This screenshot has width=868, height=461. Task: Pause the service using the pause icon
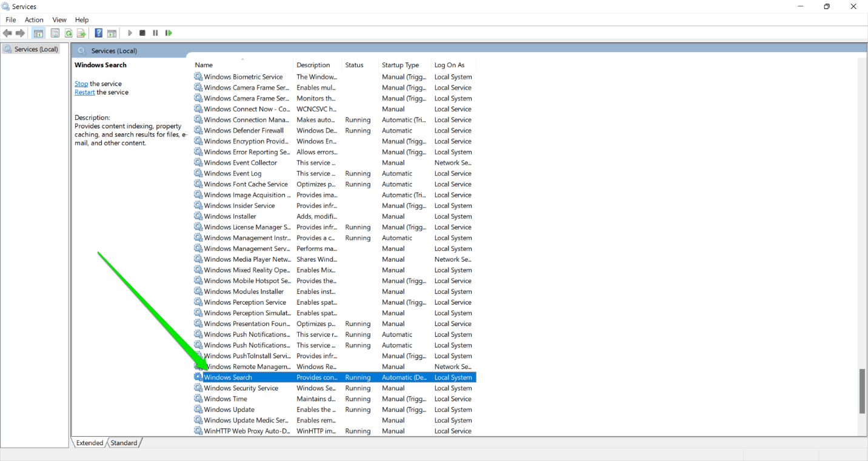[x=155, y=33]
